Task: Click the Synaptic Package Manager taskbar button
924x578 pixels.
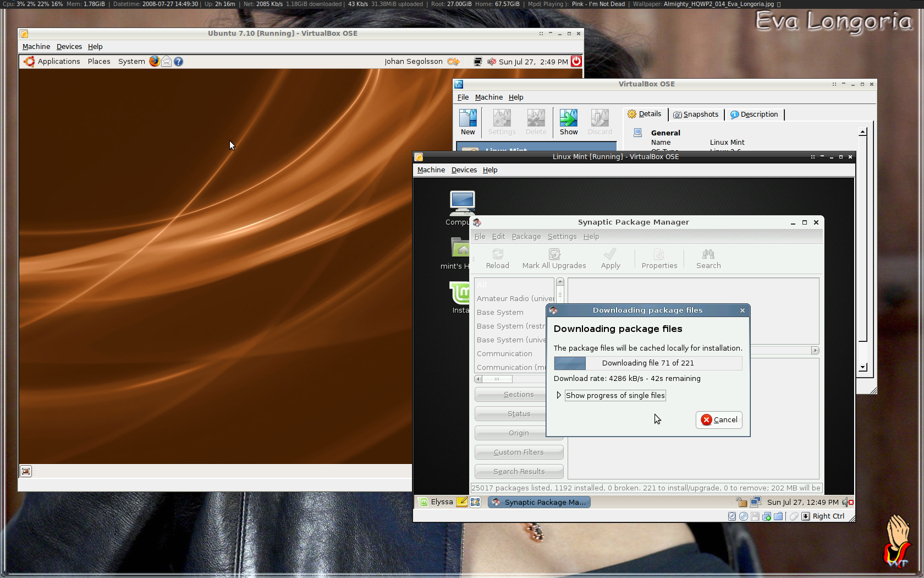Action: tap(539, 502)
